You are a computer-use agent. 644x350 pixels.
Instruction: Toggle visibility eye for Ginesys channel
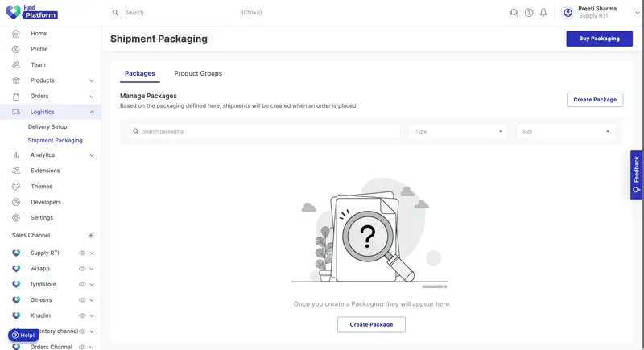(x=82, y=300)
